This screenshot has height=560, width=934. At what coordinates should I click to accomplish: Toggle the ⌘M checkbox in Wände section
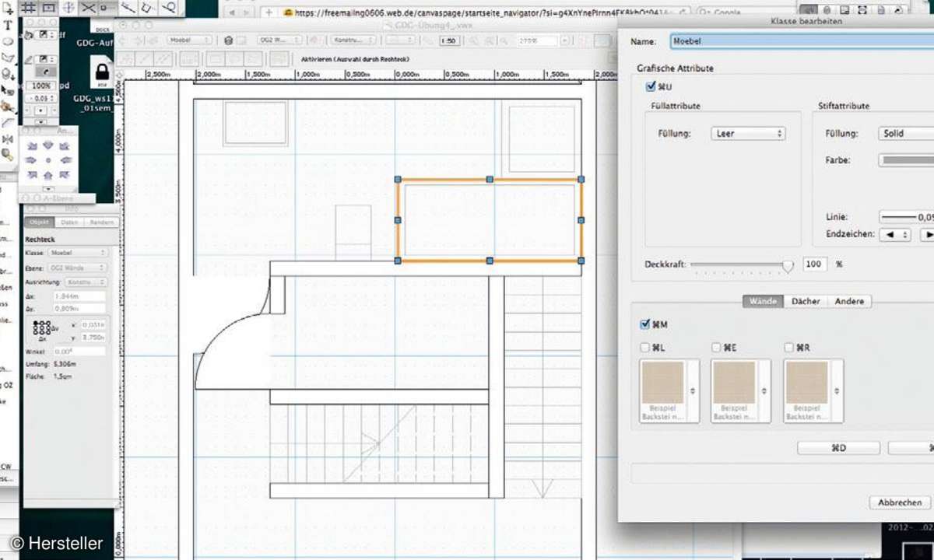click(x=644, y=324)
